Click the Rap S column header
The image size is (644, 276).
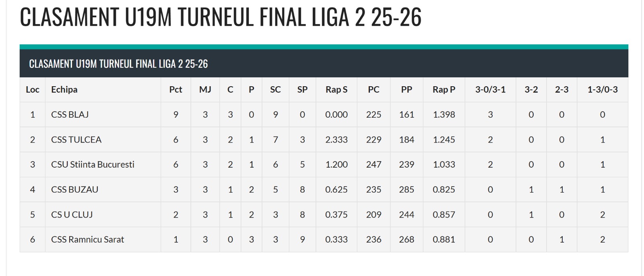coord(336,89)
